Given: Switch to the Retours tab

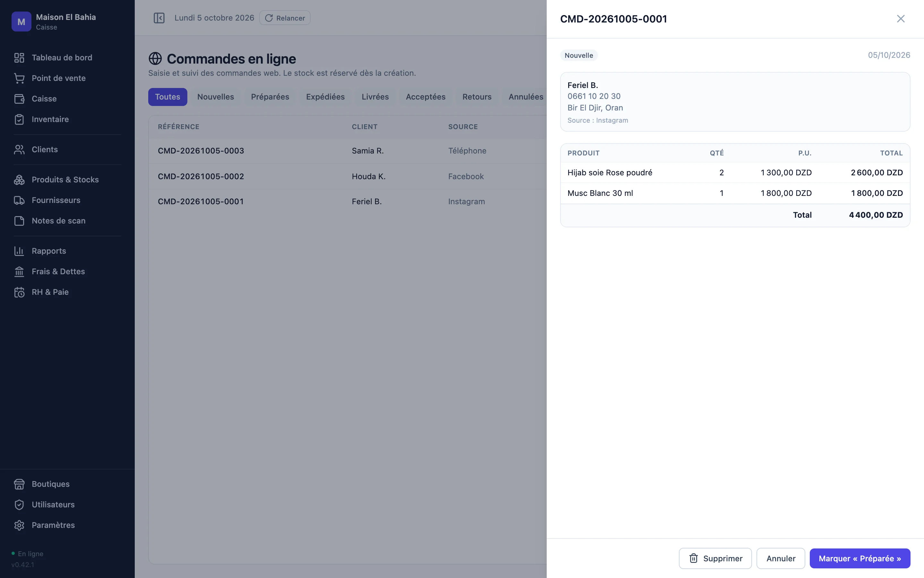Looking at the screenshot, I should click(477, 97).
